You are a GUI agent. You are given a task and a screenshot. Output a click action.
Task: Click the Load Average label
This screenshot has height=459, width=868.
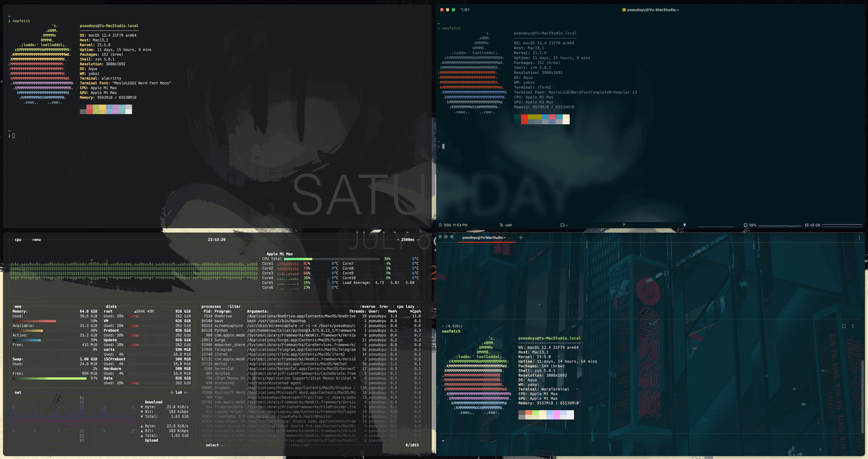(x=356, y=283)
